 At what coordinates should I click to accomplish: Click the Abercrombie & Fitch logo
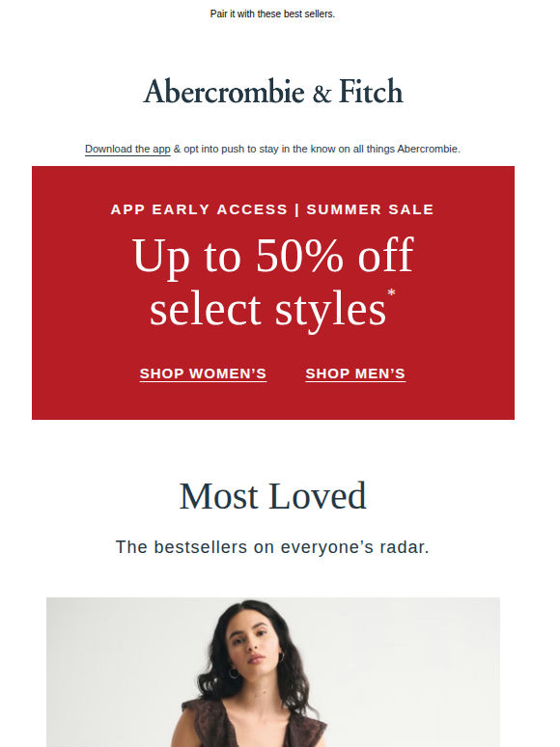(273, 91)
